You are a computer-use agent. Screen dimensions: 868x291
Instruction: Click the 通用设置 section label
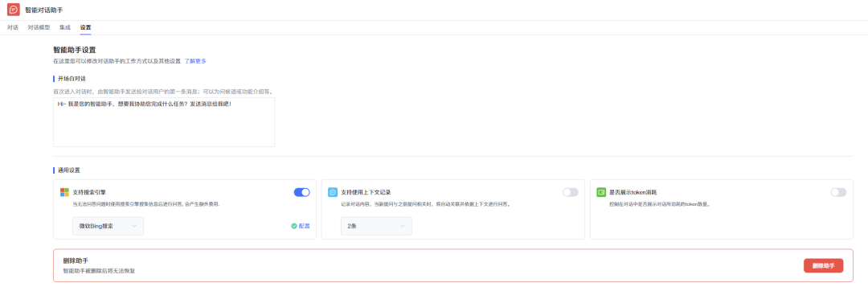point(68,170)
